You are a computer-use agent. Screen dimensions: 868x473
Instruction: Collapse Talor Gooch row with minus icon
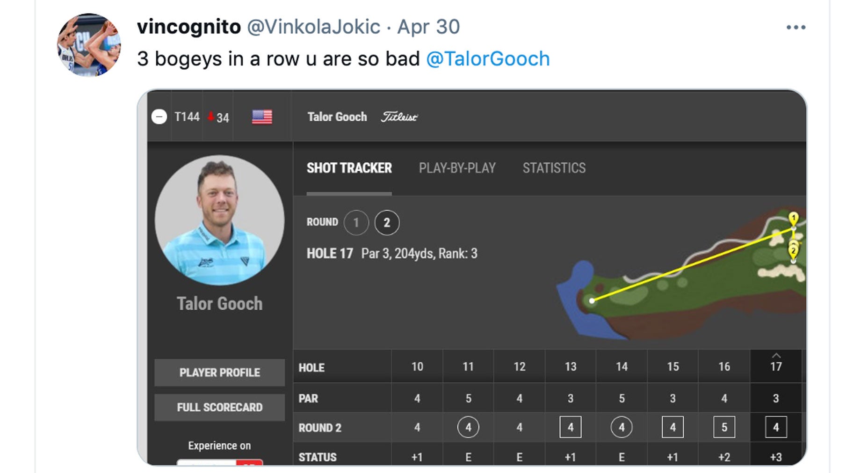point(159,116)
